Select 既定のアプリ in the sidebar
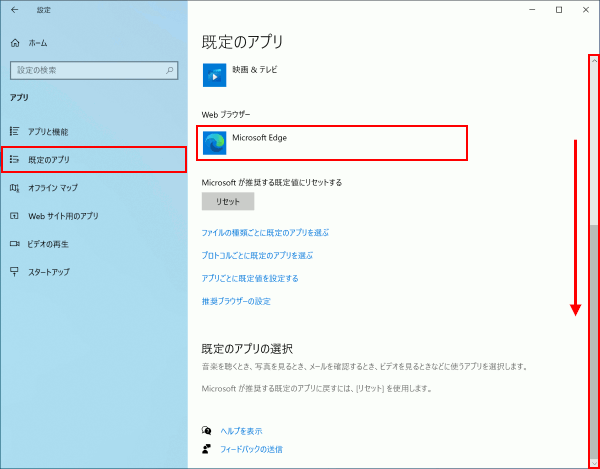The height and width of the screenshot is (469, 600). (x=94, y=160)
